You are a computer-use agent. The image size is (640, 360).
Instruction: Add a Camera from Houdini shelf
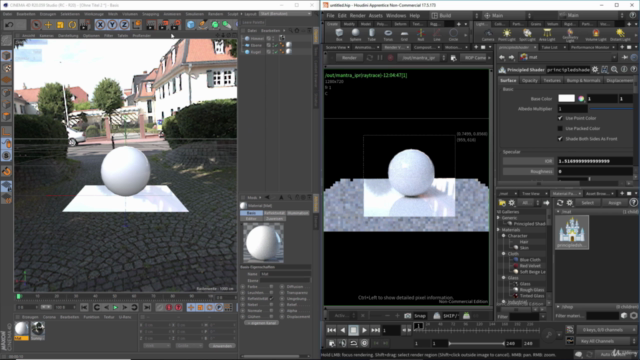tap(488, 35)
